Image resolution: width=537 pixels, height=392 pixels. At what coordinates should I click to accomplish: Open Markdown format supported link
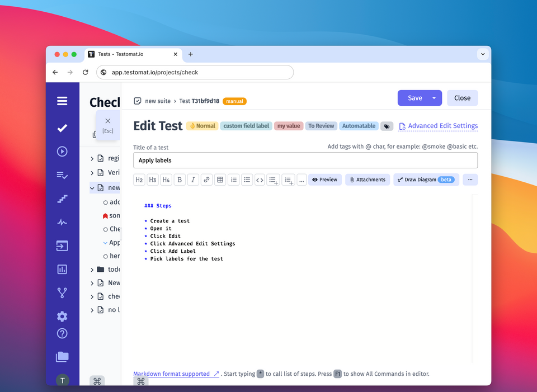click(176, 374)
